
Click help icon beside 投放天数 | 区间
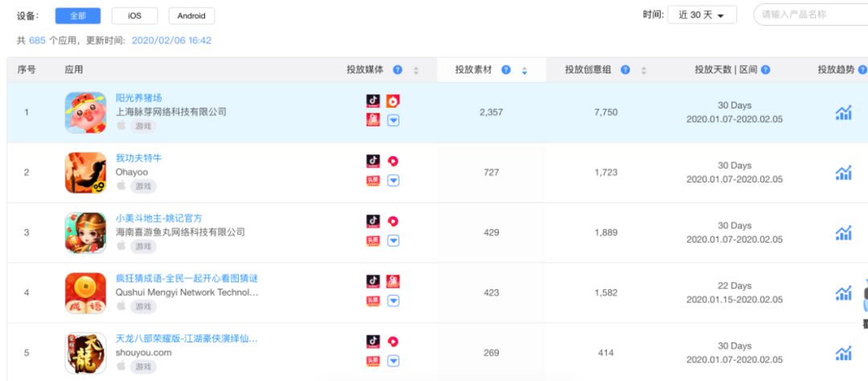[x=765, y=70]
